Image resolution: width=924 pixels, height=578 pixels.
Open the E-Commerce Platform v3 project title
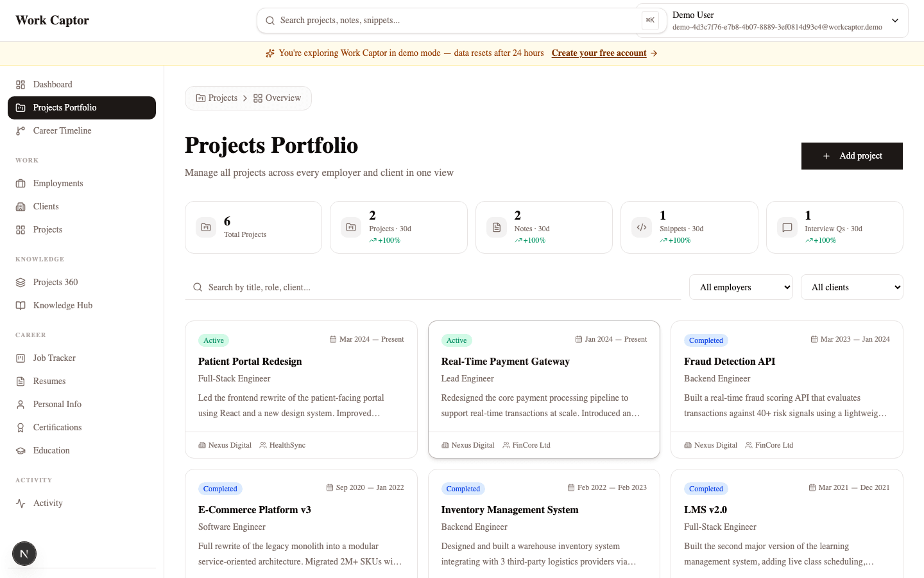[255, 510]
